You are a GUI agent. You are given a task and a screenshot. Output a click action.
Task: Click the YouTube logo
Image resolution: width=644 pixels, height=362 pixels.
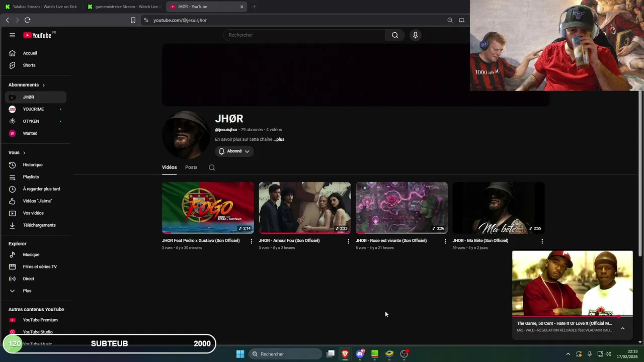point(37,35)
